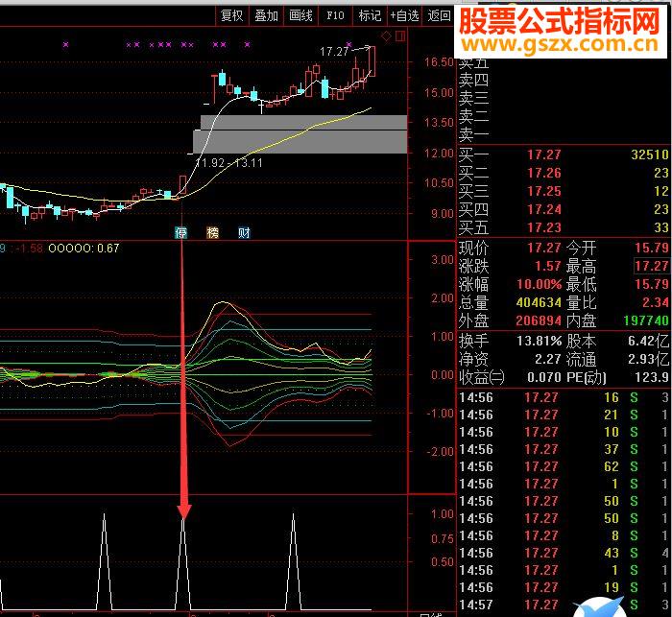Click the purple marker above the last candle

click(348, 44)
